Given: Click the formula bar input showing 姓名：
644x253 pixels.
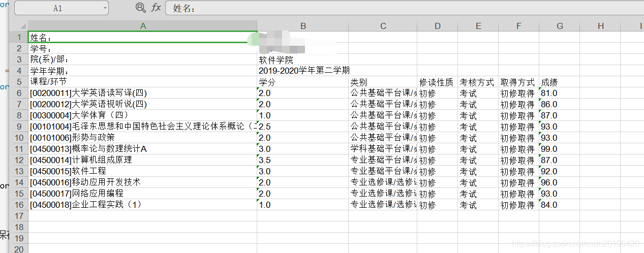Looking at the screenshot, I should (x=404, y=8).
